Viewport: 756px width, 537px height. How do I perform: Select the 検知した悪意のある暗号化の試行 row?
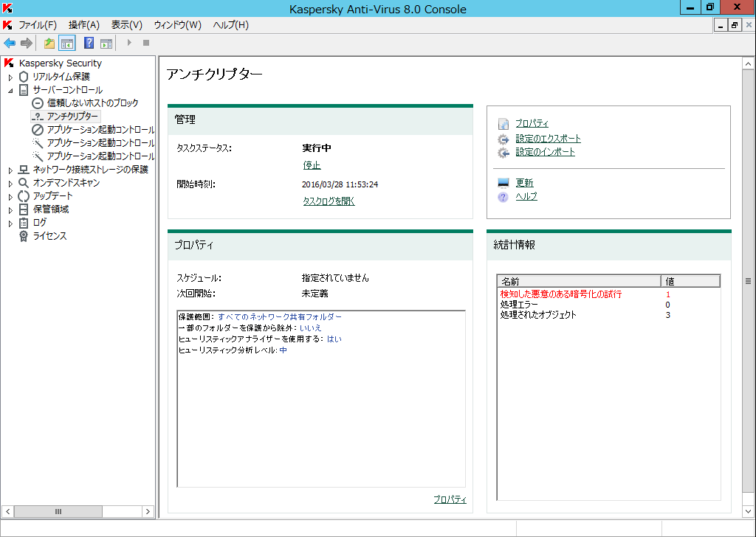point(609,294)
